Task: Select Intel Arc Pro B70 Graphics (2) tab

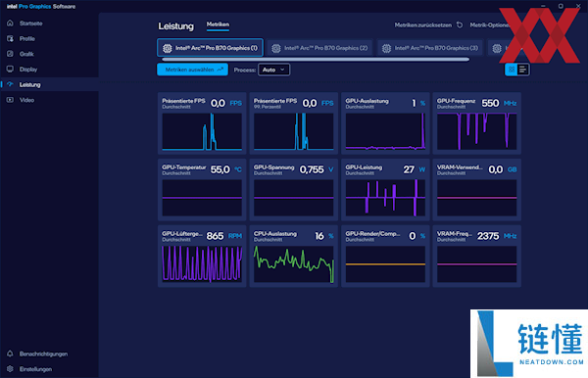Action: tap(319, 48)
